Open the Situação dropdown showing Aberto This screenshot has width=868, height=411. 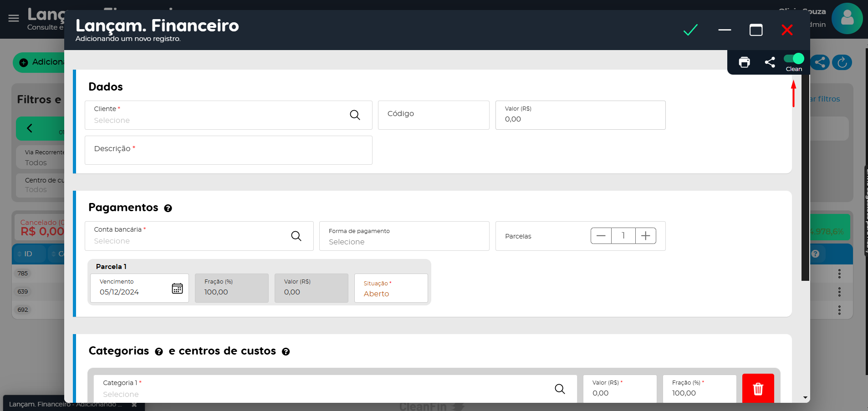pyautogui.click(x=391, y=289)
